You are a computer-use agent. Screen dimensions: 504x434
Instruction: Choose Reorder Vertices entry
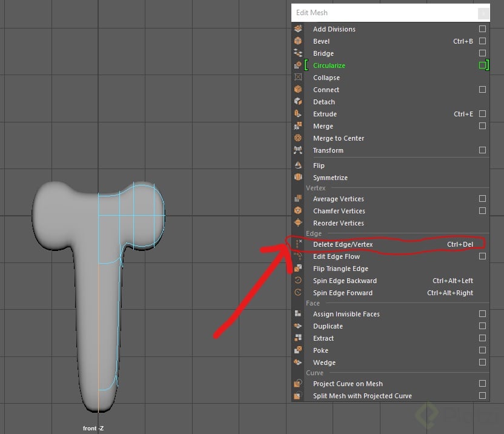(391, 223)
